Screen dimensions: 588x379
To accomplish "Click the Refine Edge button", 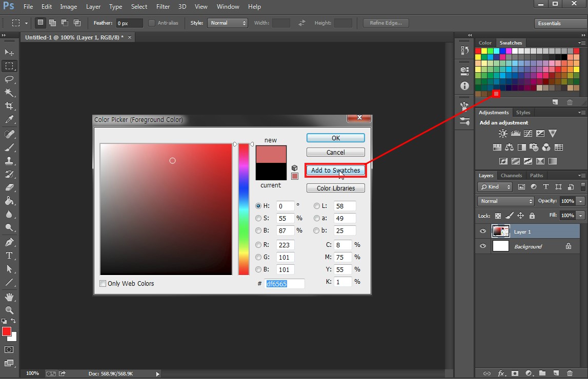I will (x=386, y=23).
